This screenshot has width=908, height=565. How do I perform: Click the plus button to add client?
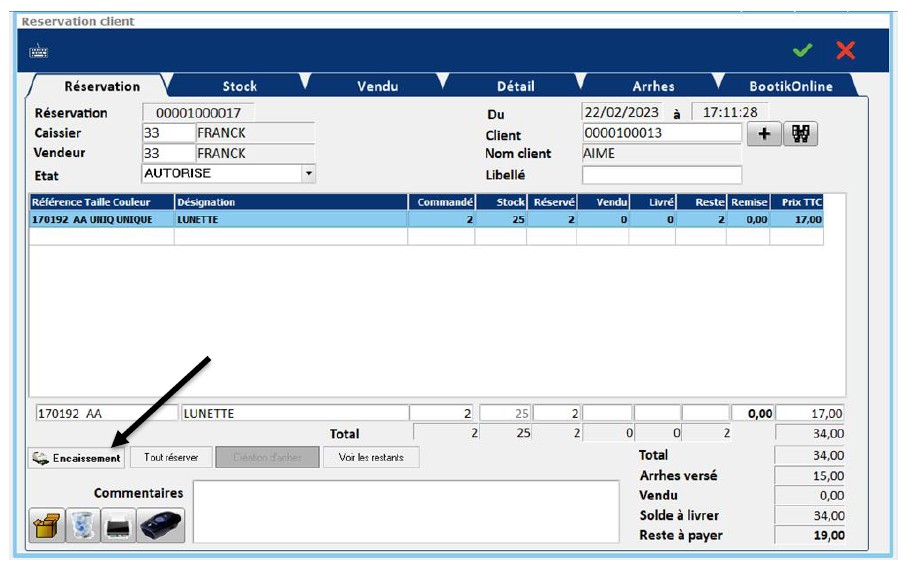763,134
